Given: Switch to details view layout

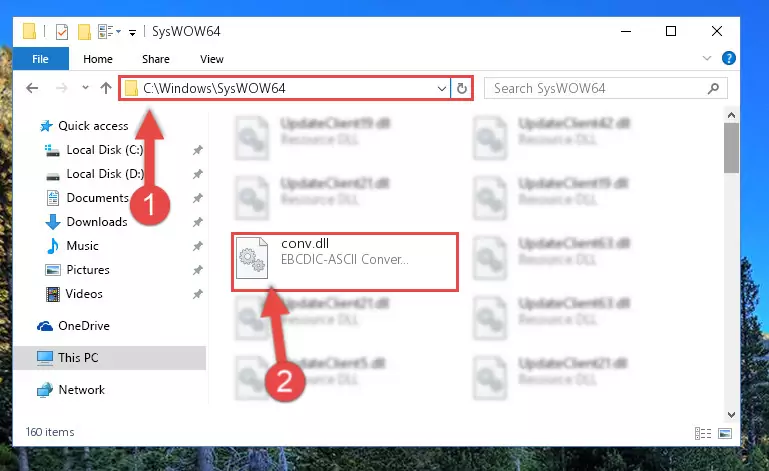Looking at the screenshot, I should click(x=703, y=433).
